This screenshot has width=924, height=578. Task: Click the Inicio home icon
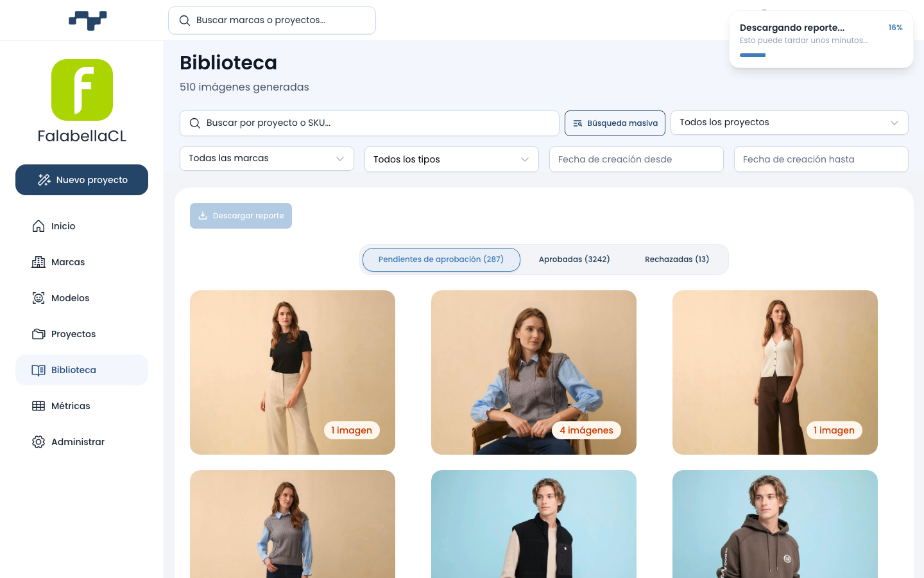tap(38, 226)
